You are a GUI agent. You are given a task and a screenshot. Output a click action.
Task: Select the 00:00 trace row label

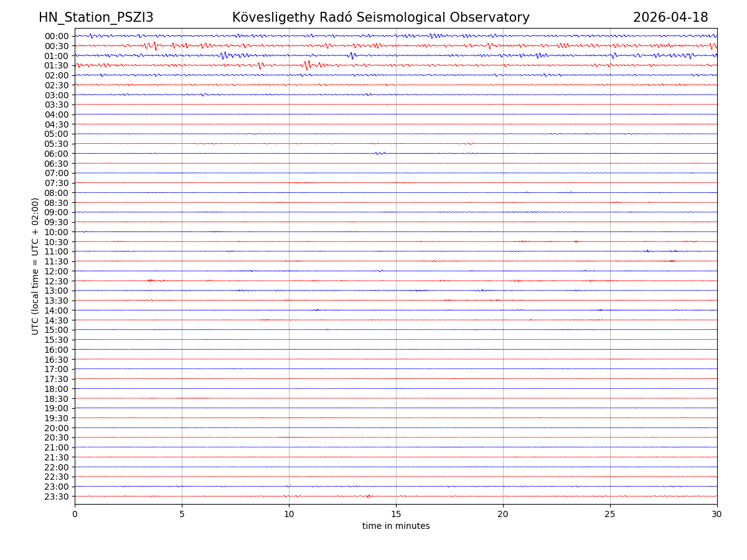click(x=57, y=36)
